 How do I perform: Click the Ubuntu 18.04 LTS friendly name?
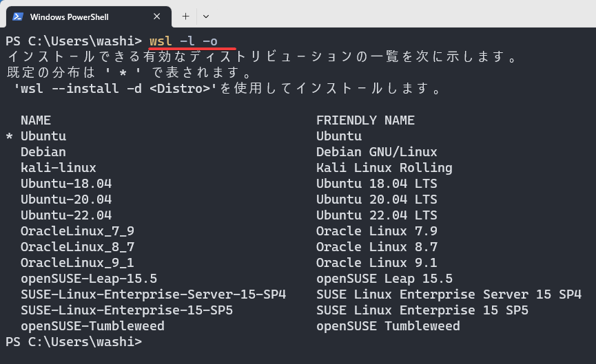point(377,184)
